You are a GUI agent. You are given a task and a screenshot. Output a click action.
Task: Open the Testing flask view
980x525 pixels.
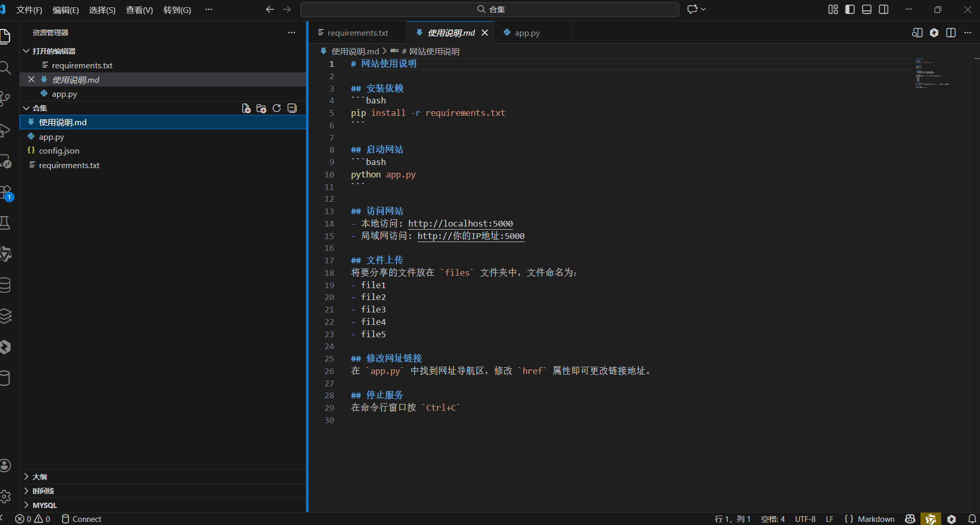pos(5,223)
